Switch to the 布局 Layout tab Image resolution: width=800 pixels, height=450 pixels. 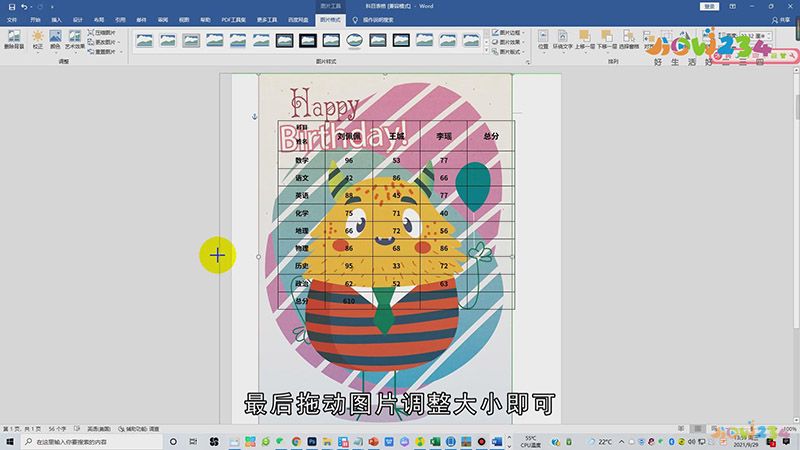tap(99, 20)
